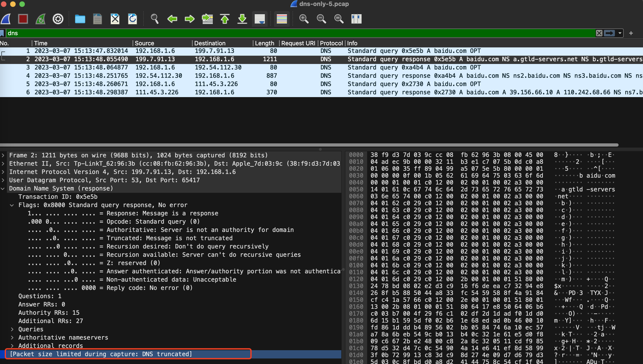643x364 pixels.
Task: Collapse Domain Name System node
Action: [x=3, y=188]
